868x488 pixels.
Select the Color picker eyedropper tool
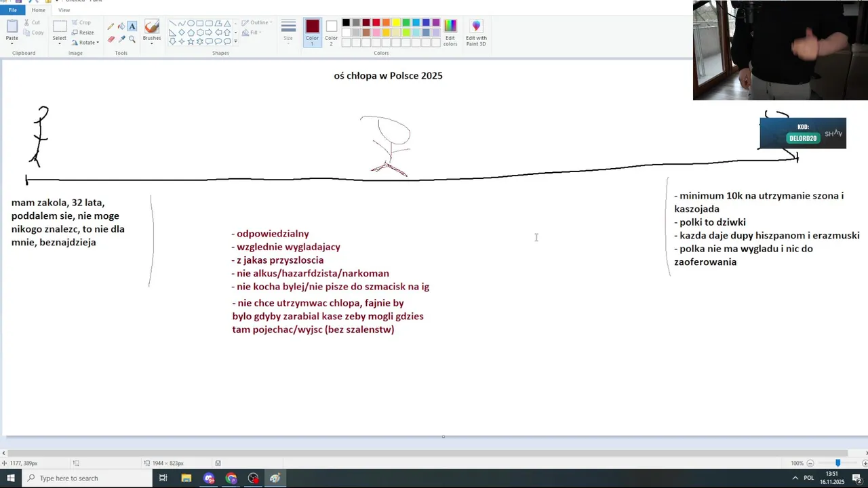coord(121,39)
